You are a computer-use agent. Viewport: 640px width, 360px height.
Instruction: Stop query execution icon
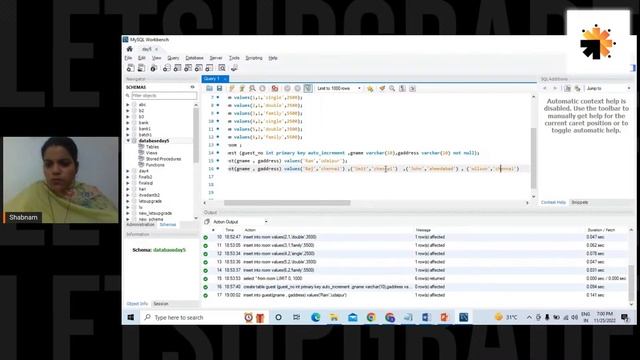coord(262,89)
